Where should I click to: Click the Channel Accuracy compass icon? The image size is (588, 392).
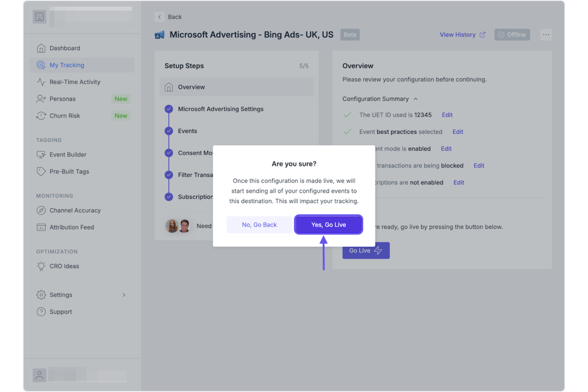(x=41, y=210)
